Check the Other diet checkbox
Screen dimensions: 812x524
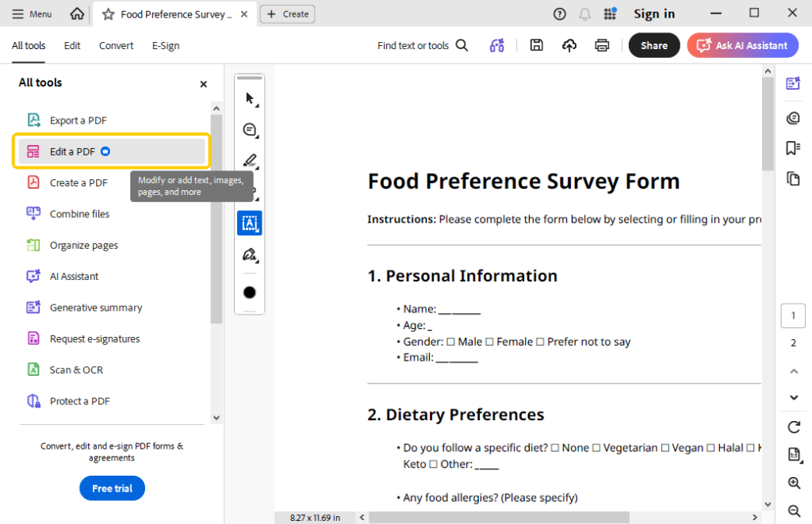coord(433,465)
